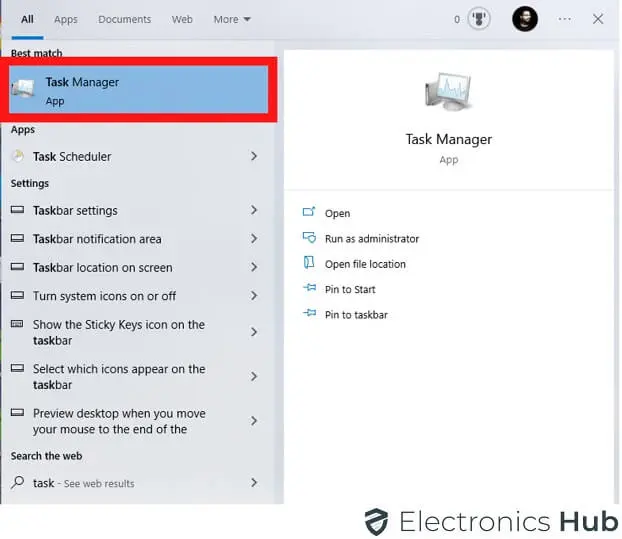Choose Pin to Start option
The height and width of the screenshot is (539, 622).
point(350,289)
